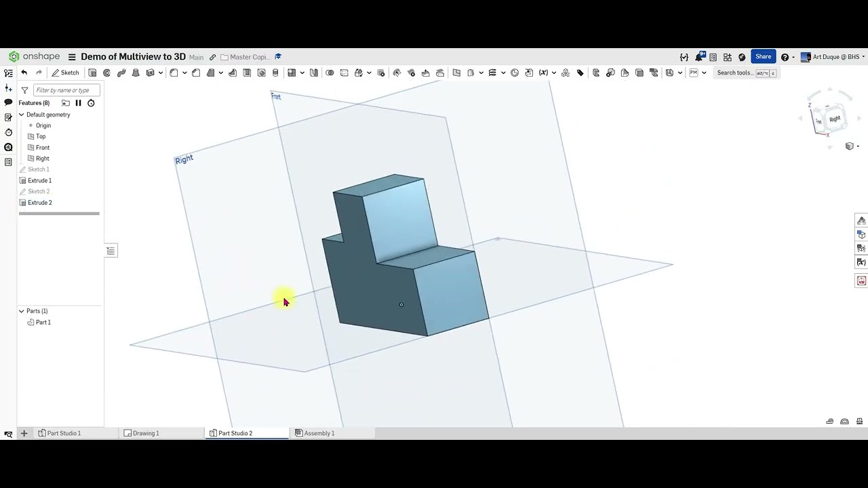Click the onshape logo

pyautogui.click(x=34, y=57)
